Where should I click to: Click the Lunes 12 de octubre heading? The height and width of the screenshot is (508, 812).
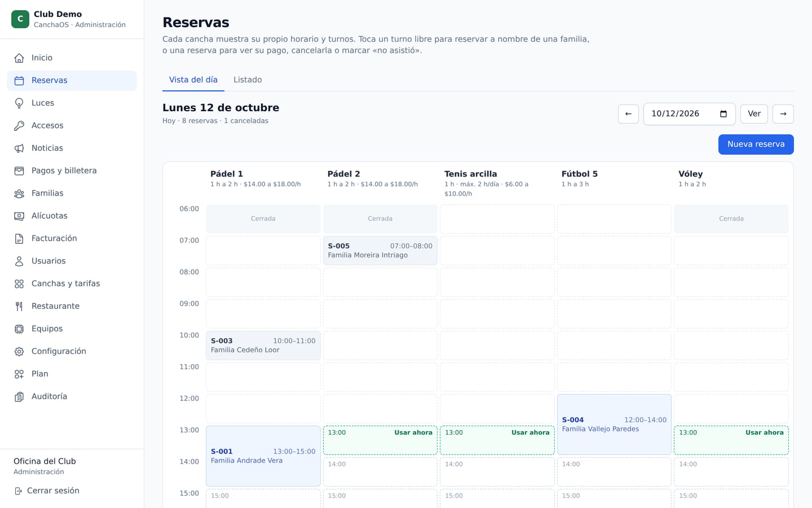click(x=220, y=108)
